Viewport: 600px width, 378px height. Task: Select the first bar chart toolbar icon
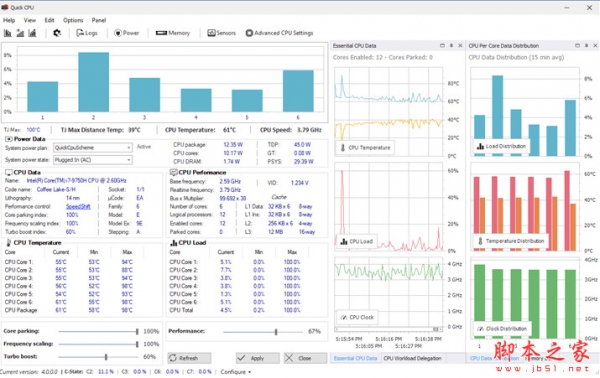click(x=8, y=33)
